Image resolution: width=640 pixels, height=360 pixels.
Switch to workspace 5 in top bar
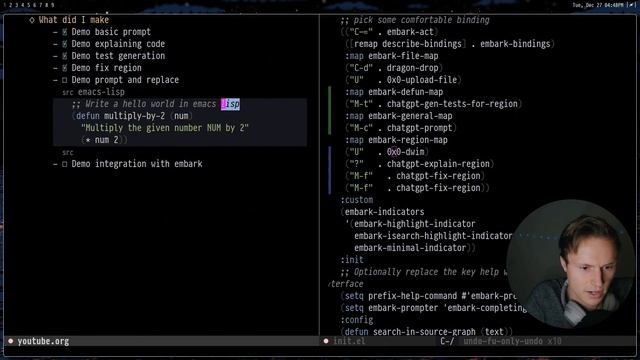pos(29,5)
